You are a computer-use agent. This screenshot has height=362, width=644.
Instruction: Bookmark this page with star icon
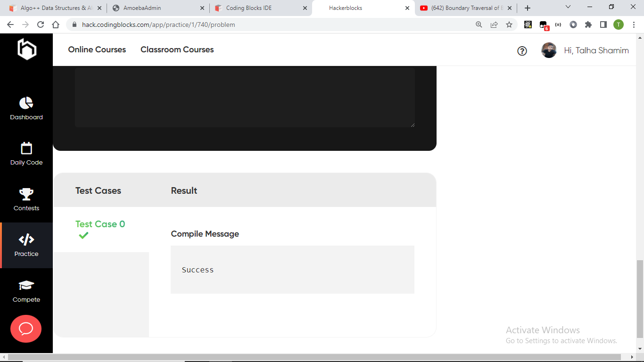click(509, 25)
